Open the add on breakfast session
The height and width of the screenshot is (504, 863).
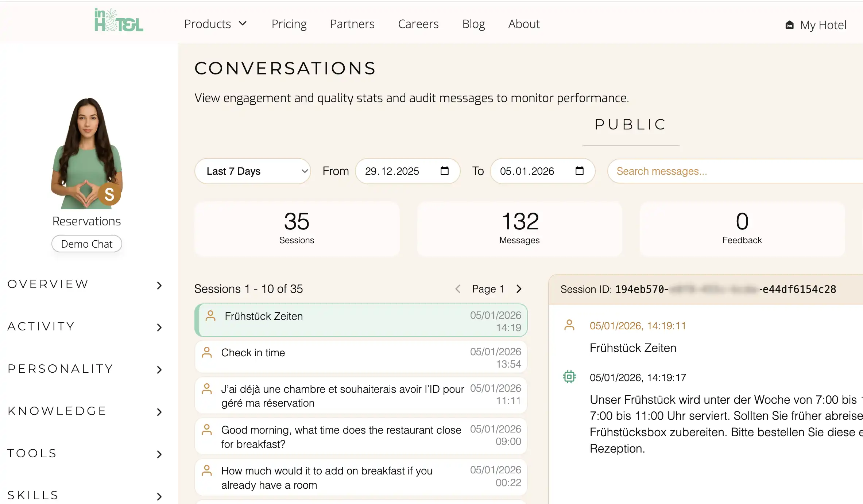pos(361,477)
